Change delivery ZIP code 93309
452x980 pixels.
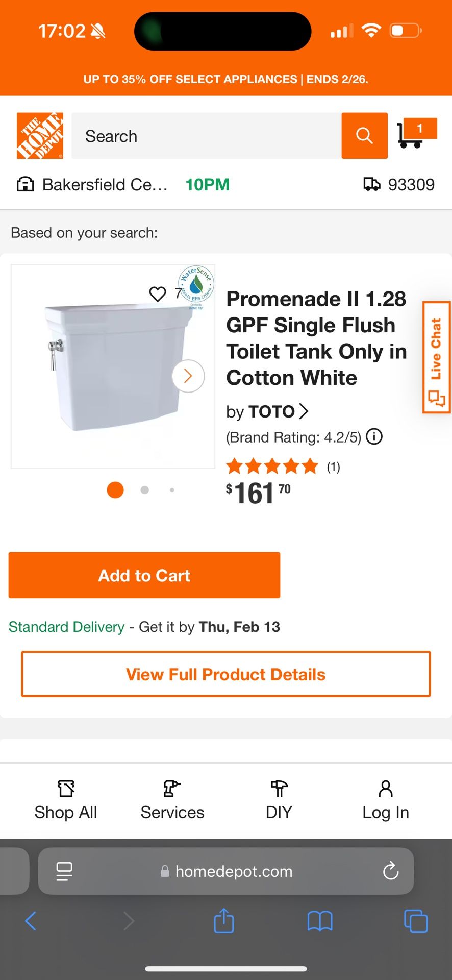coord(399,185)
